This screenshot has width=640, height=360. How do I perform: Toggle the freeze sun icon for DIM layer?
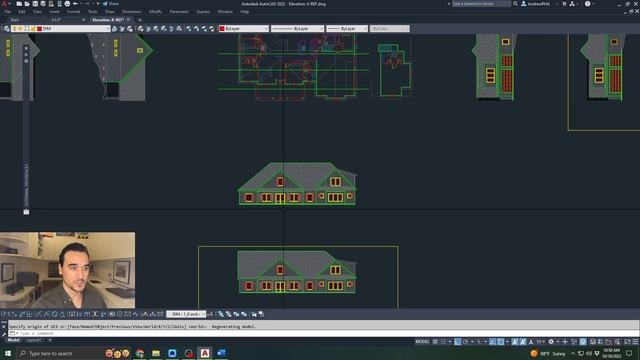coord(20,29)
